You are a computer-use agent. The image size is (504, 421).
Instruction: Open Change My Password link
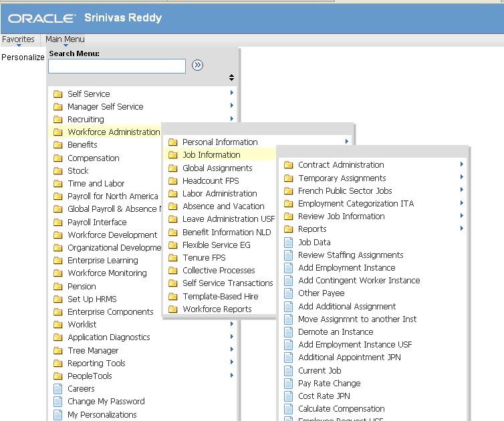click(106, 402)
